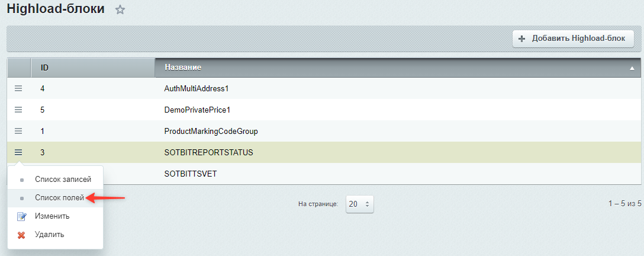Open AuthMultiAddress1 block name
The height and width of the screenshot is (256, 644).
[196, 88]
